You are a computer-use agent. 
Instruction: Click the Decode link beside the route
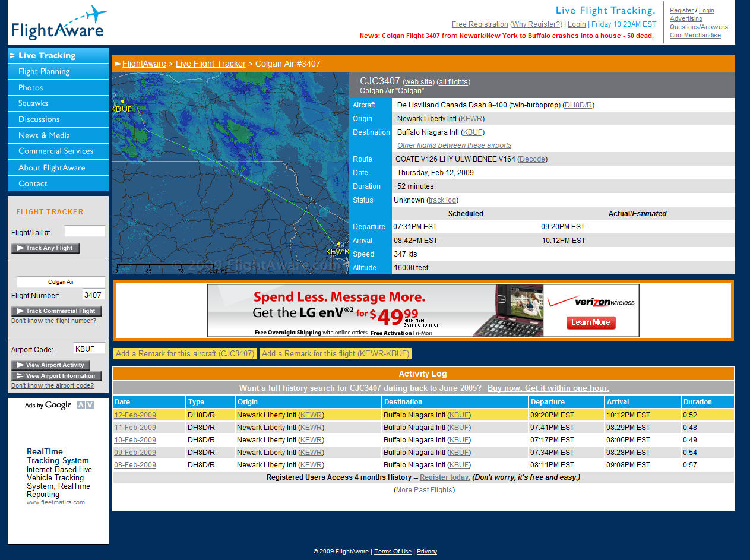point(532,159)
